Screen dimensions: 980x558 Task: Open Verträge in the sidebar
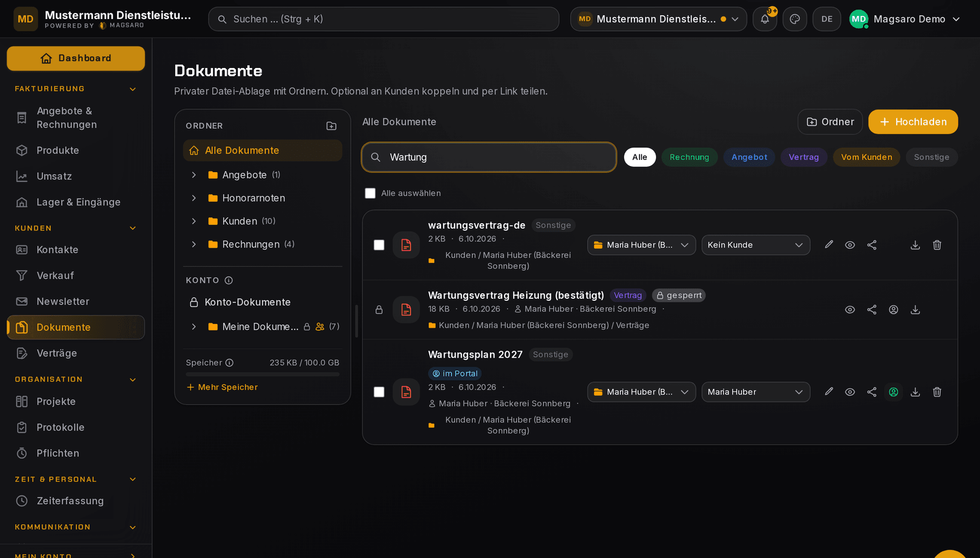[76, 353]
